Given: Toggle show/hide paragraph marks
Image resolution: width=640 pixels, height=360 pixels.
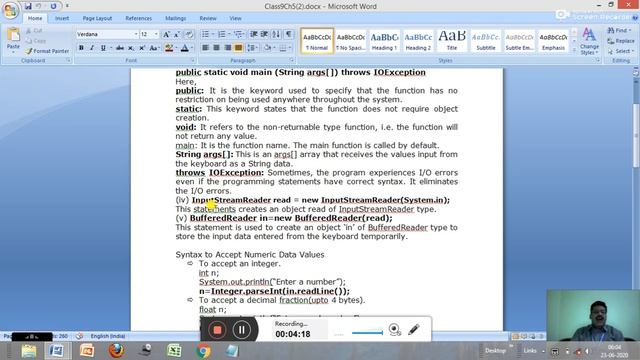Looking at the screenshot, I should [289, 34].
